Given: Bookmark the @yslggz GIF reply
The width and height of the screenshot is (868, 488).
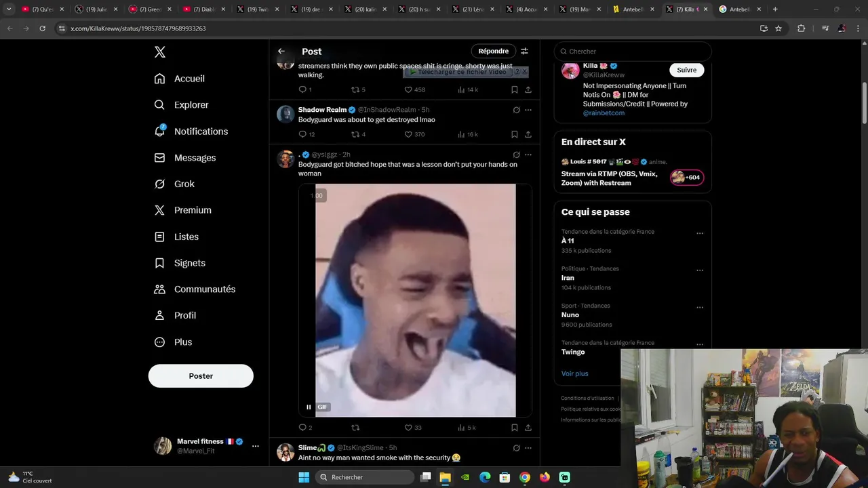Looking at the screenshot, I should pyautogui.click(x=514, y=428).
